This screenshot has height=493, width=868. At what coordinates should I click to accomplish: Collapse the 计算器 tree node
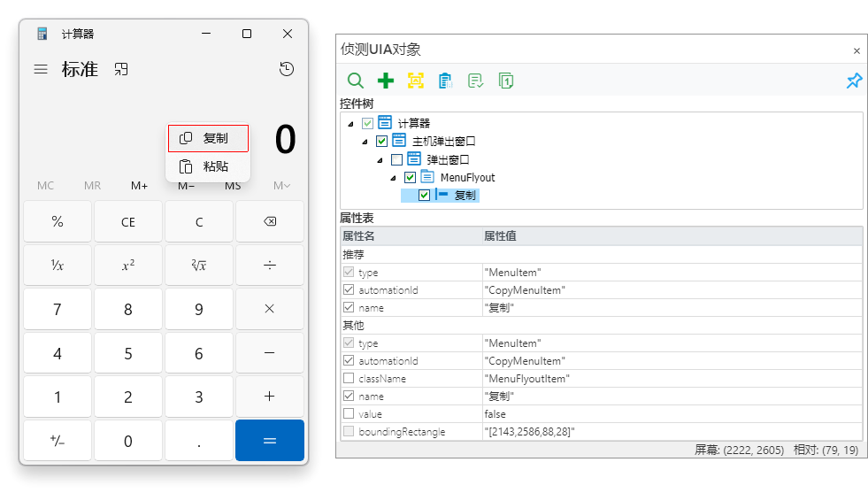click(351, 123)
